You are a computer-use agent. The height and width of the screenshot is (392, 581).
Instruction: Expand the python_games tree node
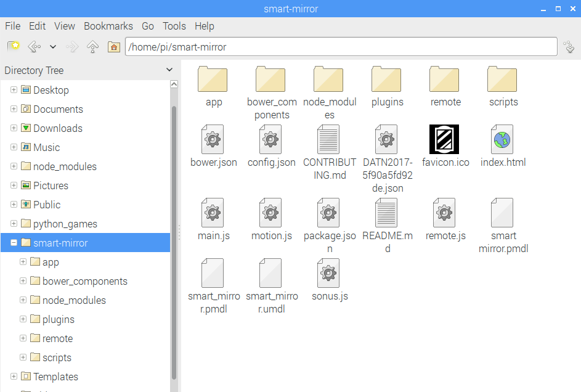[14, 223]
